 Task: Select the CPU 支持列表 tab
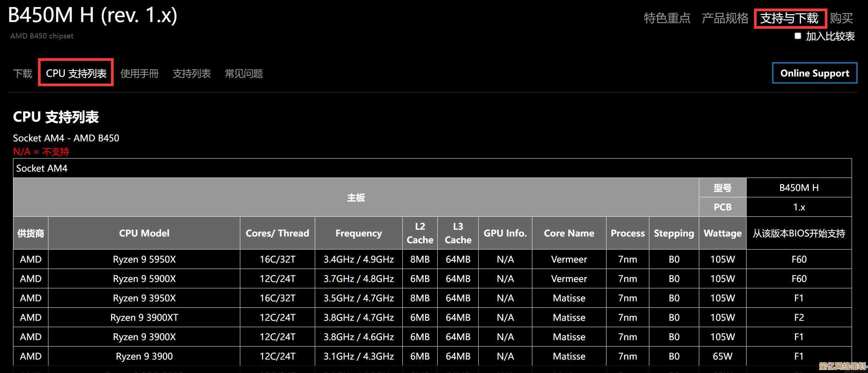pos(76,73)
